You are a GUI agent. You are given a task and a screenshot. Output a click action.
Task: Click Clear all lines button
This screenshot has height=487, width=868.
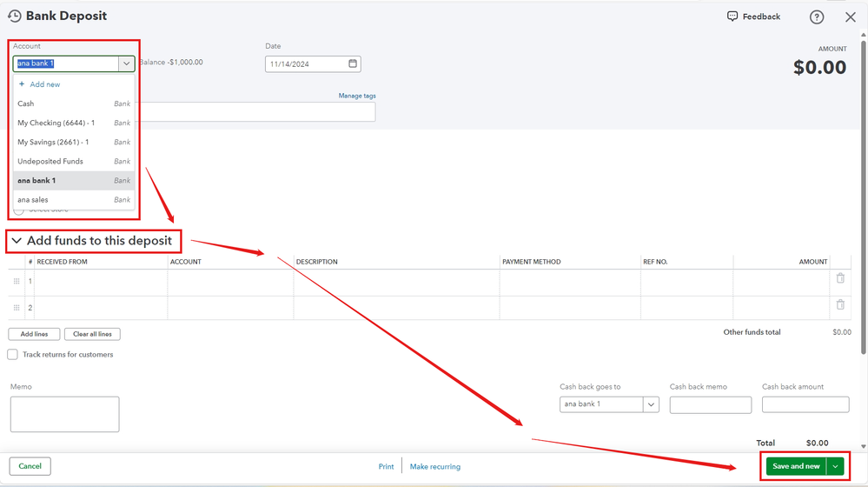(92, 334)
